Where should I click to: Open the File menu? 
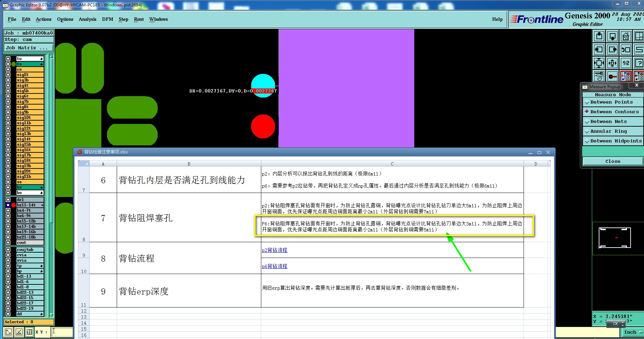pos(12,19)
